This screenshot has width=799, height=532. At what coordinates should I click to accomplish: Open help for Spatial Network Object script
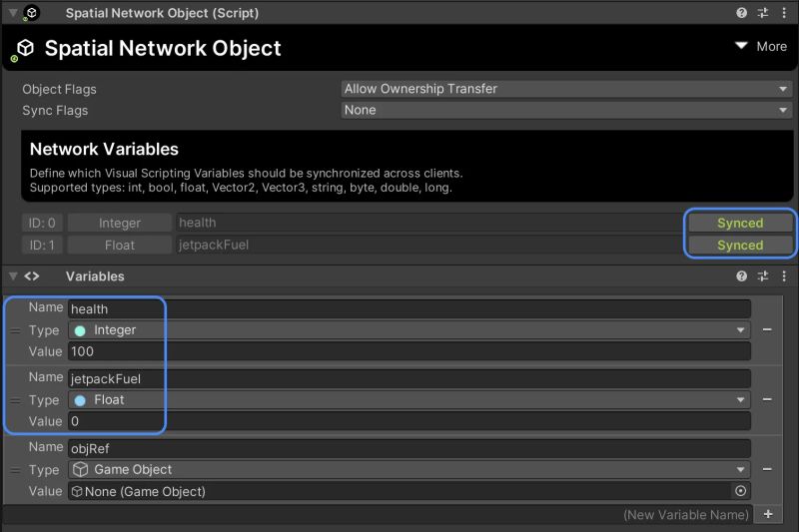(741, 13)
